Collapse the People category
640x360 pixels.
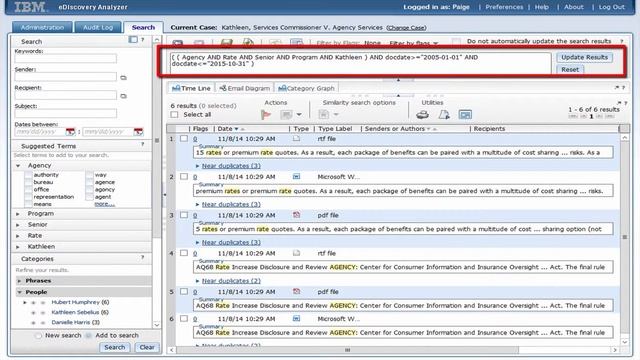[19, 292]
